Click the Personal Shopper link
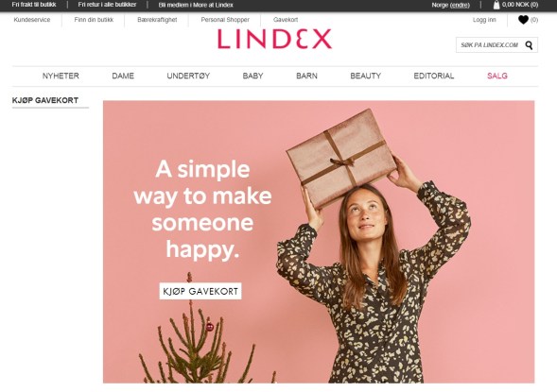The height and width of the screenshot is (392, 557). (x=225, y=20)
